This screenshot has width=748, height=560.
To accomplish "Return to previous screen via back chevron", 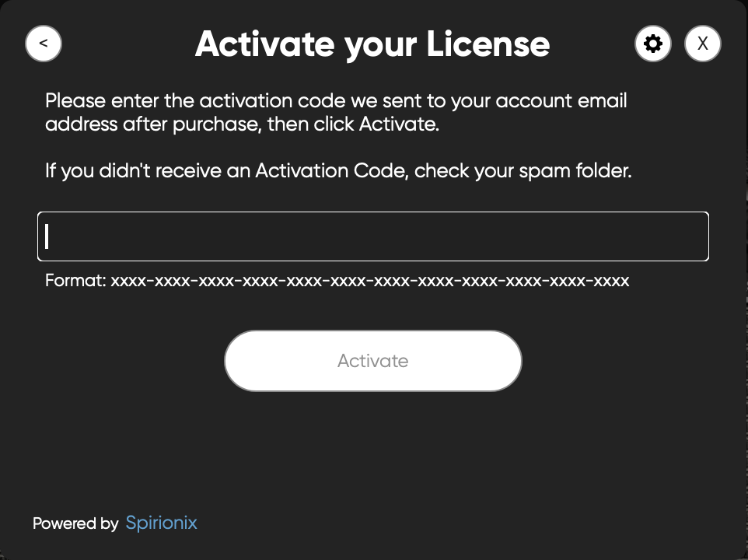I will pyautogui.click(x=43, y=43).
